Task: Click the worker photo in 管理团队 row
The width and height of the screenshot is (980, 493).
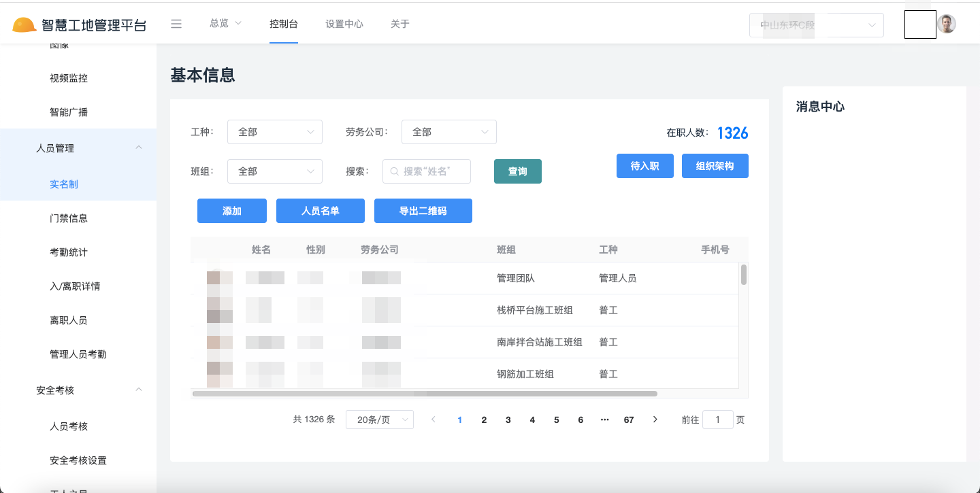Action: pos(220,278)
